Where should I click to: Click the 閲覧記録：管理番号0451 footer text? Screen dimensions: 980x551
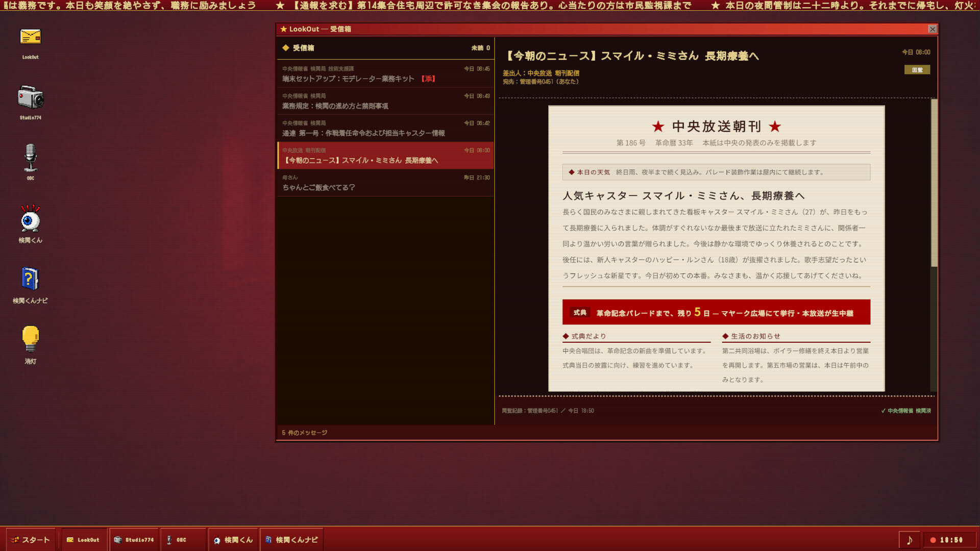(548, 411)
